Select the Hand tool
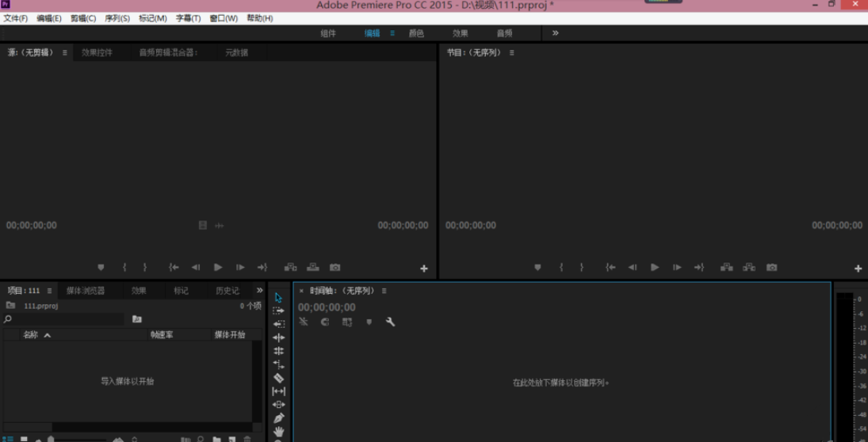This screenshot has width=868, height=442. (x=278, y=432)
